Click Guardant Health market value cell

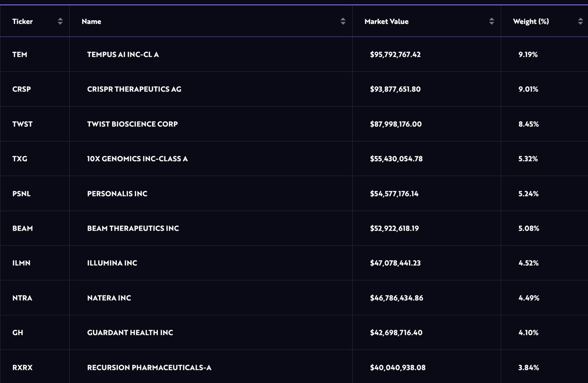click(x=396, y=333)
